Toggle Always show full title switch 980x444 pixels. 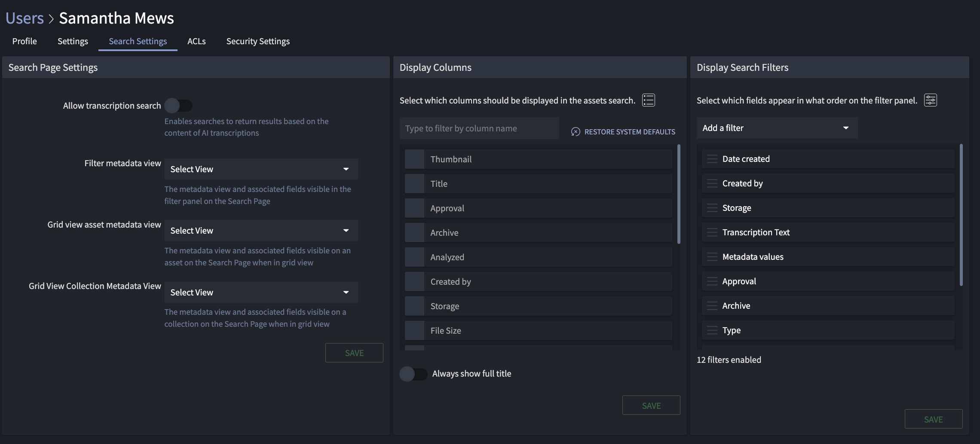413,374
